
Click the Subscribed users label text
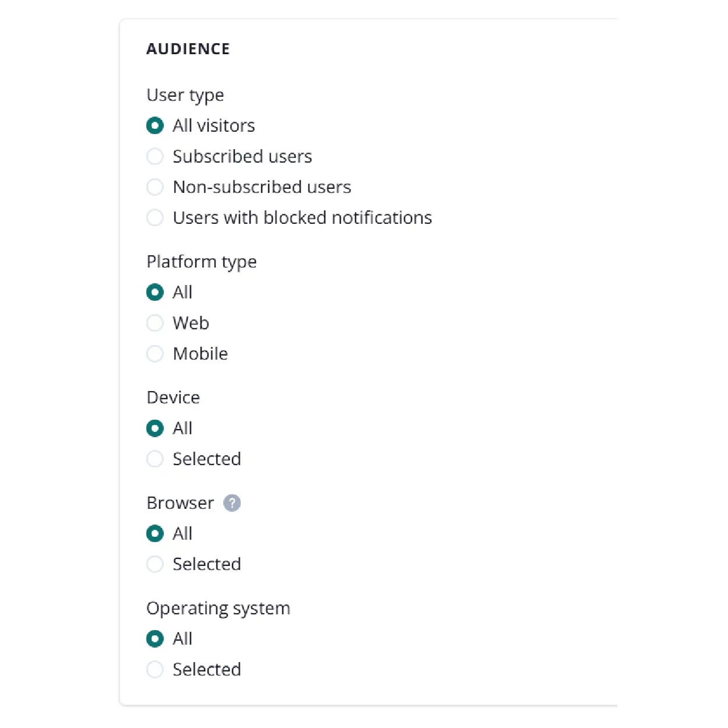pyautogui.click(x=242, y=156)
